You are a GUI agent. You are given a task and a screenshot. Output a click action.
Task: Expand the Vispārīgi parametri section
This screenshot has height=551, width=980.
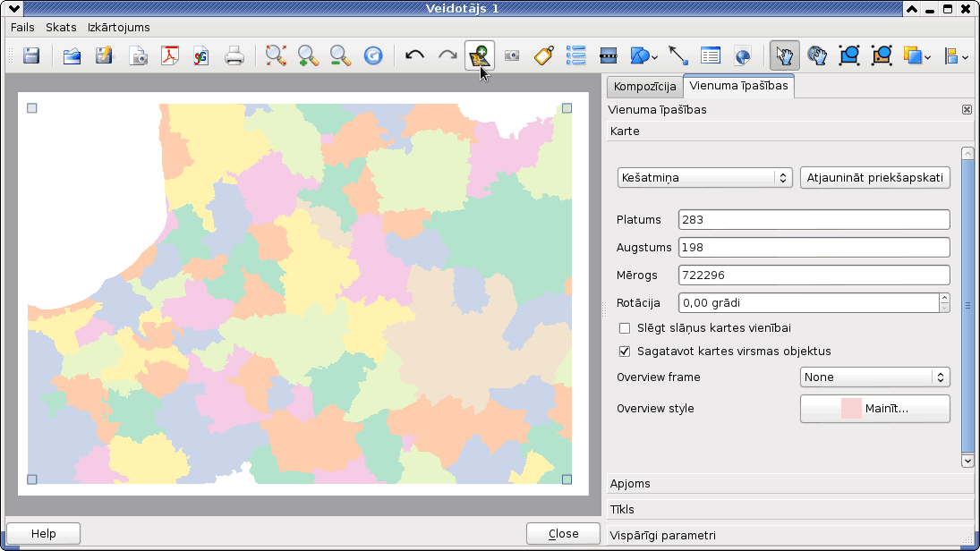[x=790, y=536]
